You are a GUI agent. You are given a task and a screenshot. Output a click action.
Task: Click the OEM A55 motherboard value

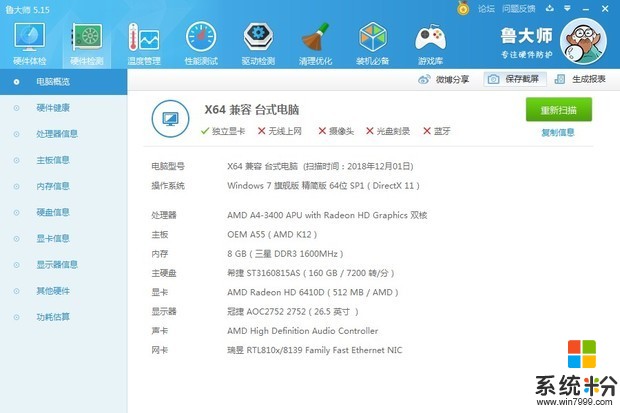click(272, 234)
